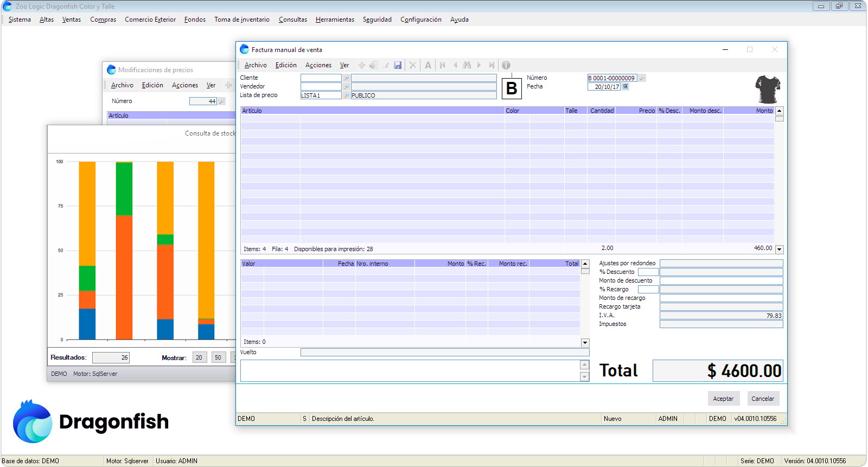
Task: Click the Fecha field showing 20/10/17
Action: pyautogui.click(x=604, y=87)
